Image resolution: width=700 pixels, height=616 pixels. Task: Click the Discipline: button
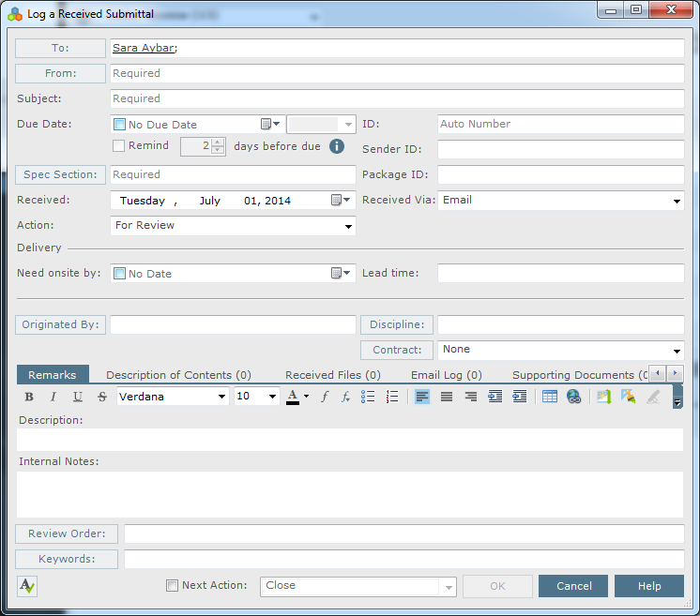pos(397,324)
